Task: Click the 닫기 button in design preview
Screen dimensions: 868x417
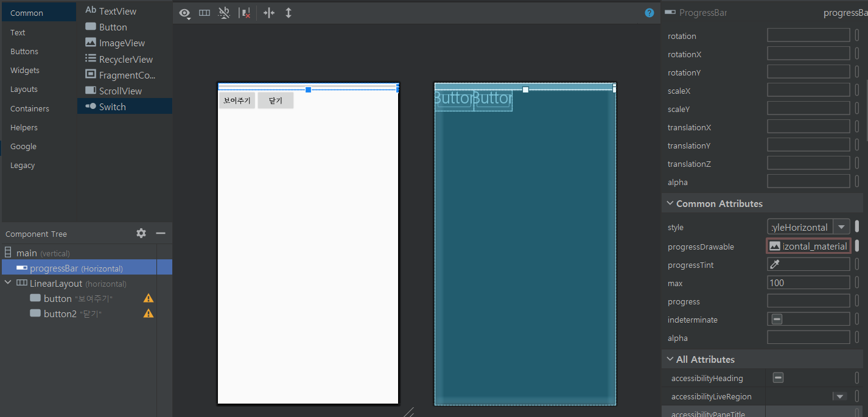Action: (x=275, y=100)
